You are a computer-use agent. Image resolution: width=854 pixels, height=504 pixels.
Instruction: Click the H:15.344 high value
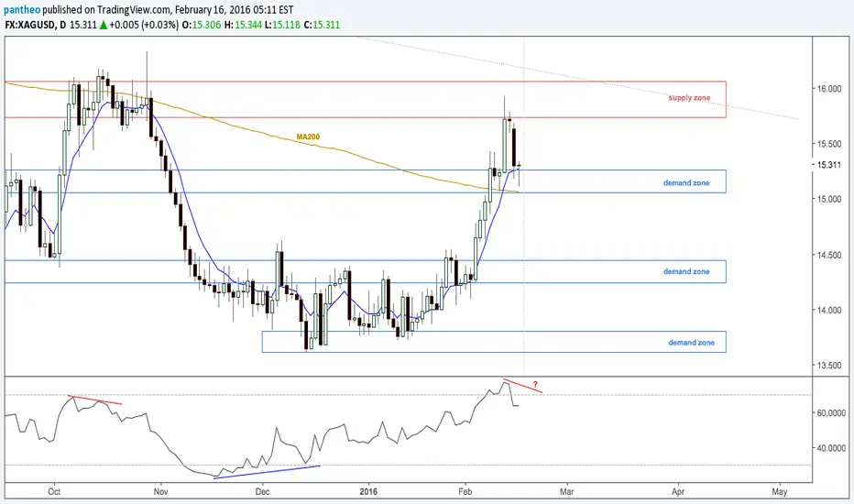243,25
